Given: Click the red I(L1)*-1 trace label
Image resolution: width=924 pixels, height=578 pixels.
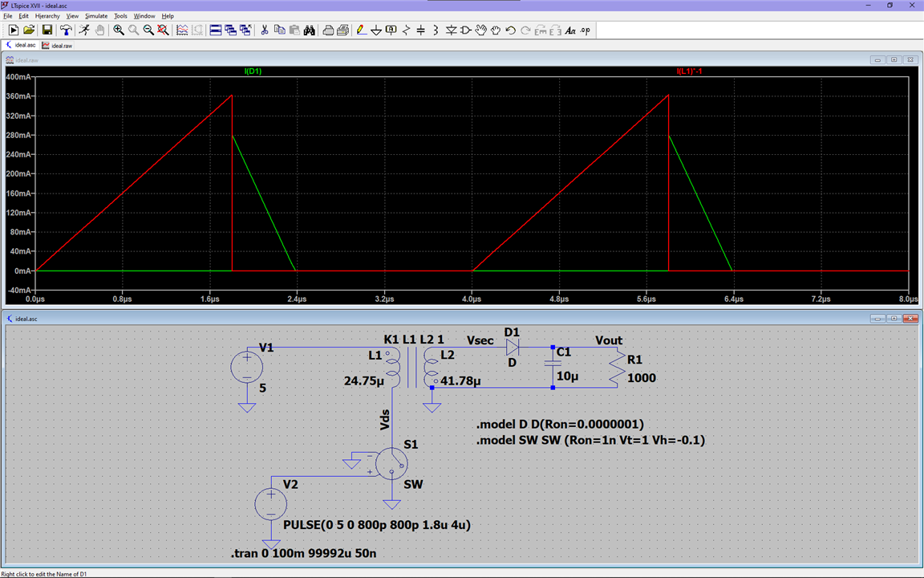Looking at the screenshot, I should 690,71.
